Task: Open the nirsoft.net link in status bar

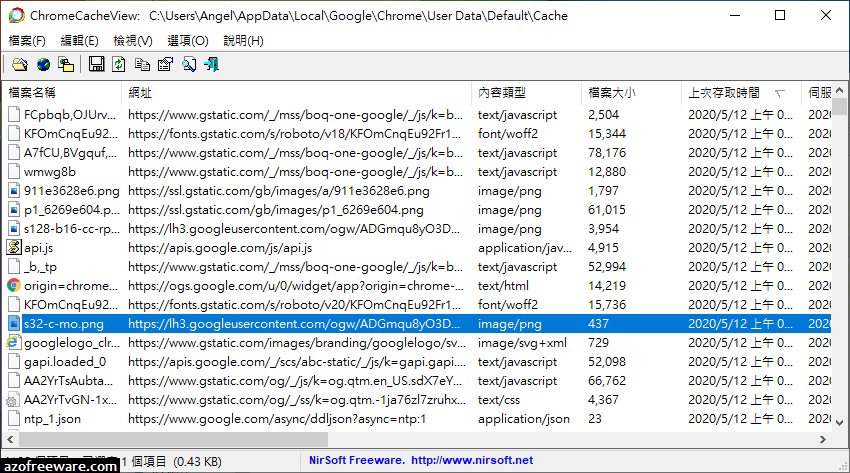Action: 472,460
